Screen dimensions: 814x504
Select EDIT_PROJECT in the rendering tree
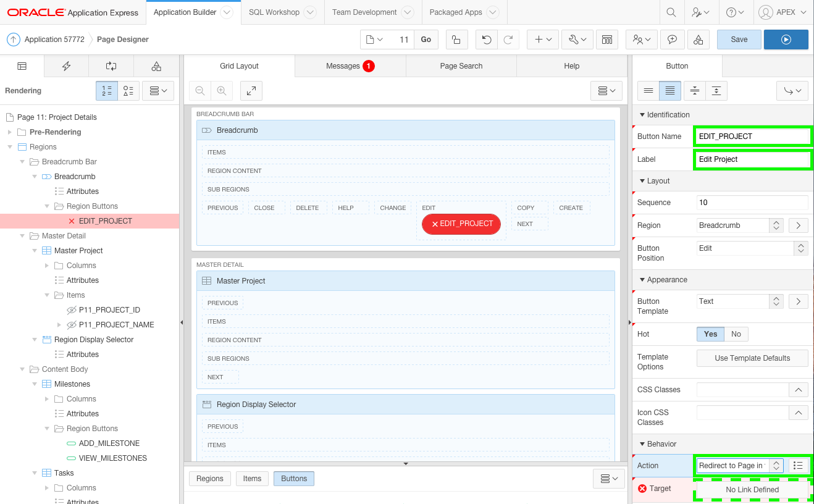[105, 221]
